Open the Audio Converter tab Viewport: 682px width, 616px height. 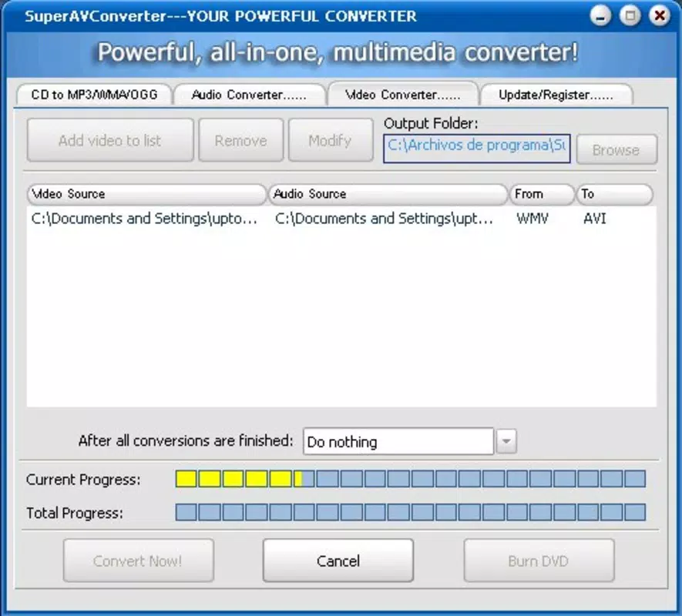250,95
